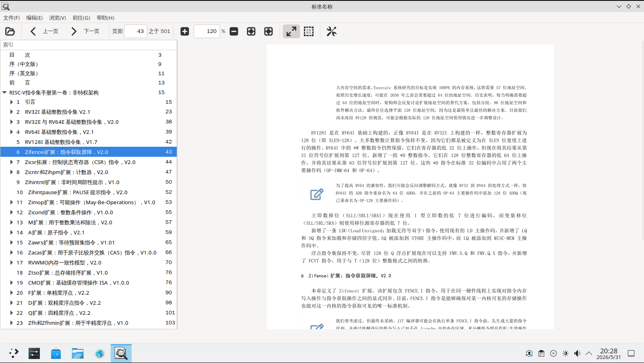Open the 帮助(H) menu
This screenshot has height=363, width=644.
(105, 18)
